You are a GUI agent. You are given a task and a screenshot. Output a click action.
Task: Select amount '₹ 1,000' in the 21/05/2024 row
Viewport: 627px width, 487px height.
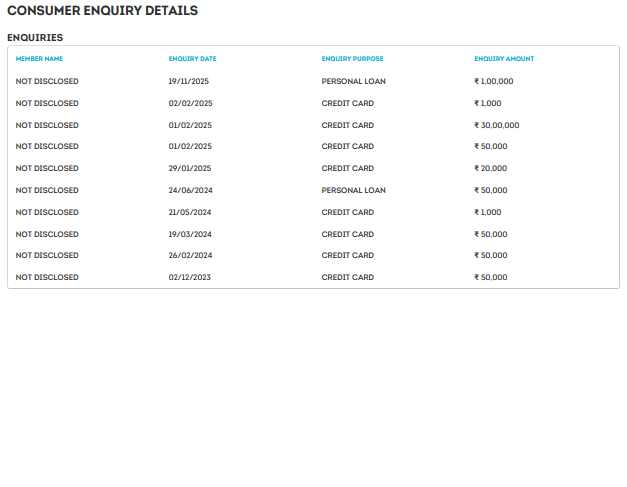pyautogui.click(x=488, y=212)
